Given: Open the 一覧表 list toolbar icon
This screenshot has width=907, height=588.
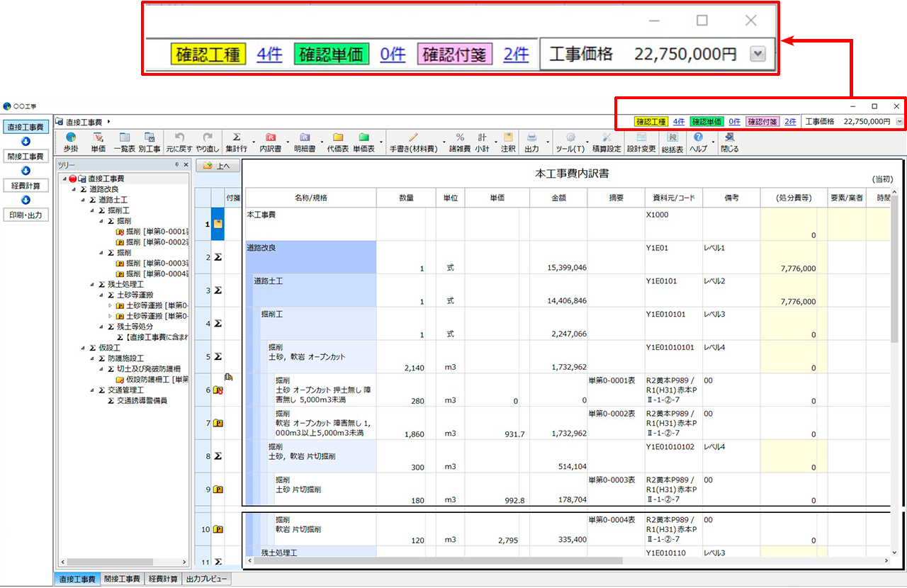Looking at the screenshot, I should tap(124, 142).
